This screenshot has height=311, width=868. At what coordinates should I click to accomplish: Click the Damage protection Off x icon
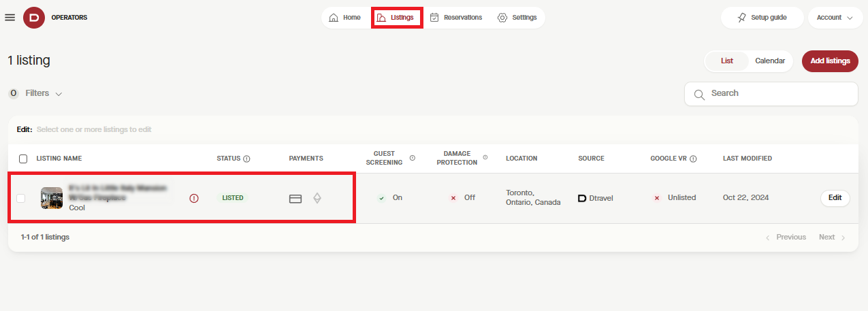[x=453, y=198]
